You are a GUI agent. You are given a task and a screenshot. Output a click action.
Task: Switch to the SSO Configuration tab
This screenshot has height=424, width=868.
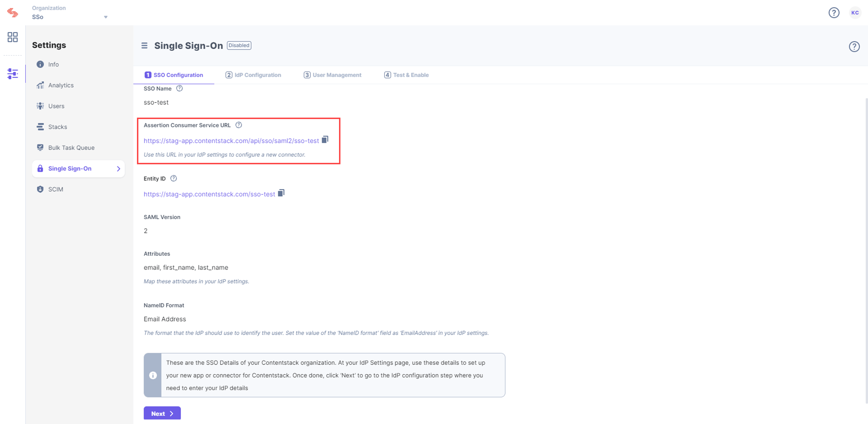click(174, 75)
